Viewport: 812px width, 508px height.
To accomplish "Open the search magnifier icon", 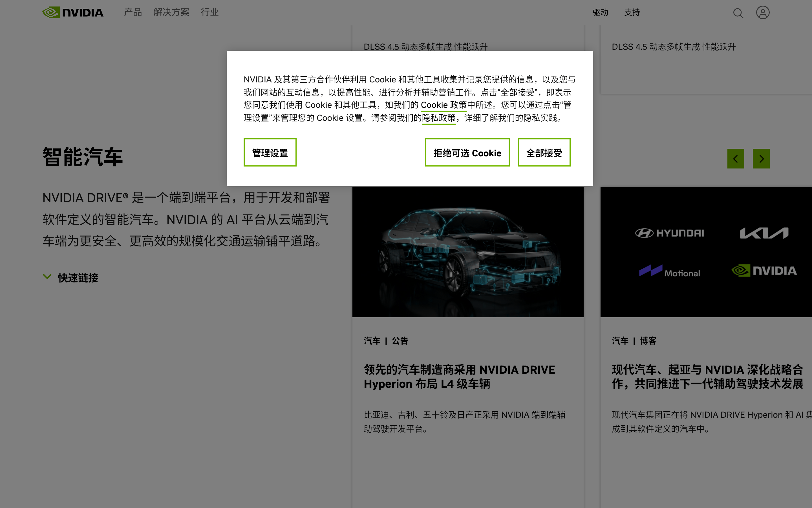I will (x=738, y=13).
